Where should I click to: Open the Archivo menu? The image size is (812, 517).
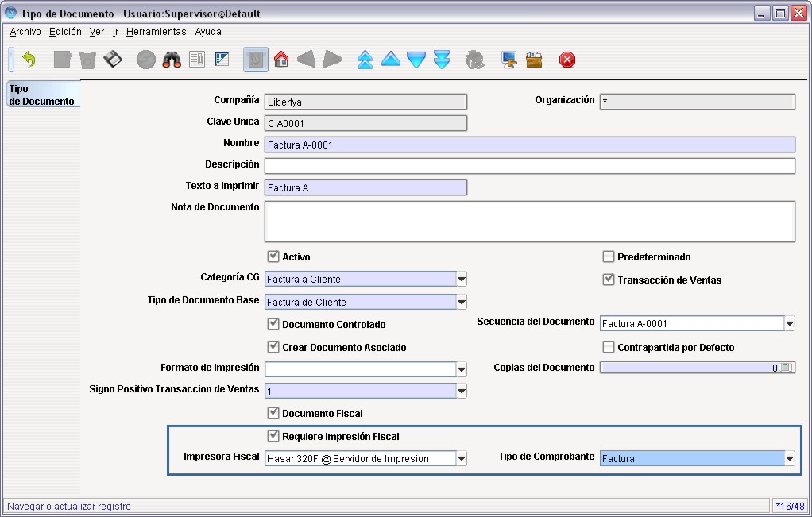click(25, 32)
